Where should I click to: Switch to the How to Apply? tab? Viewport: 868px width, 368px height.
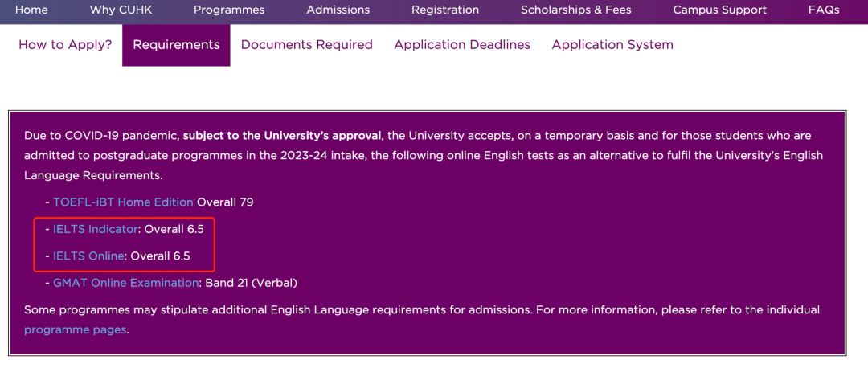point(65,45)
